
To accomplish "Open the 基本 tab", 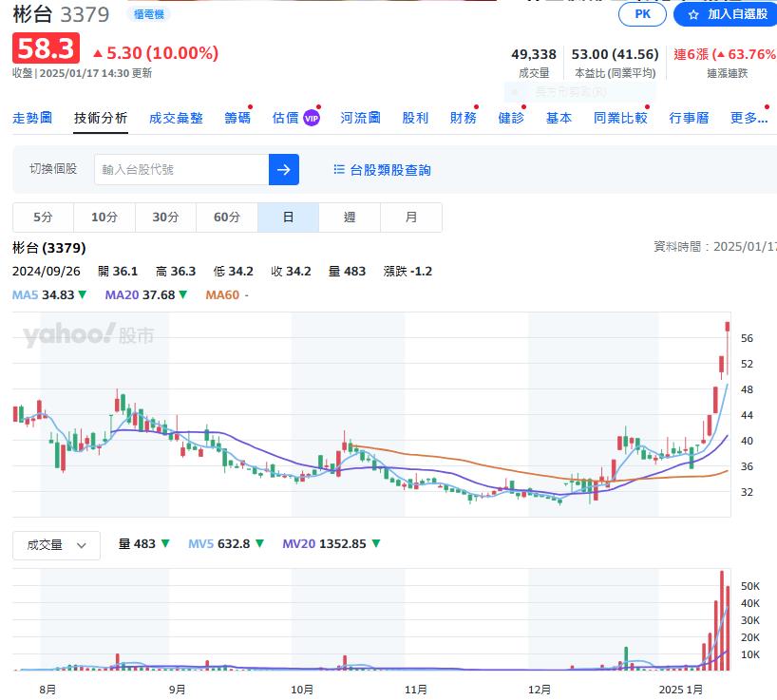I will tap(559, 118).
